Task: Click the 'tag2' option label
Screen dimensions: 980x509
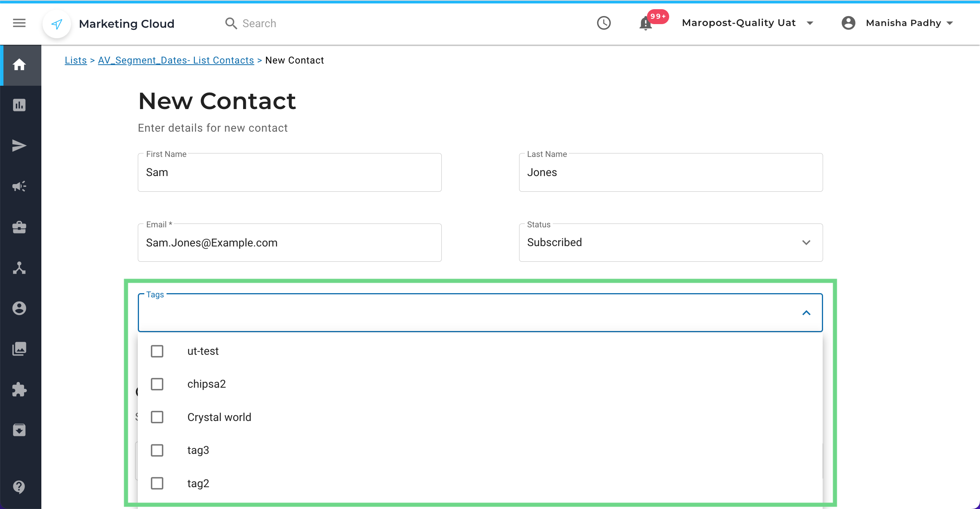Action: click(198, 483)
